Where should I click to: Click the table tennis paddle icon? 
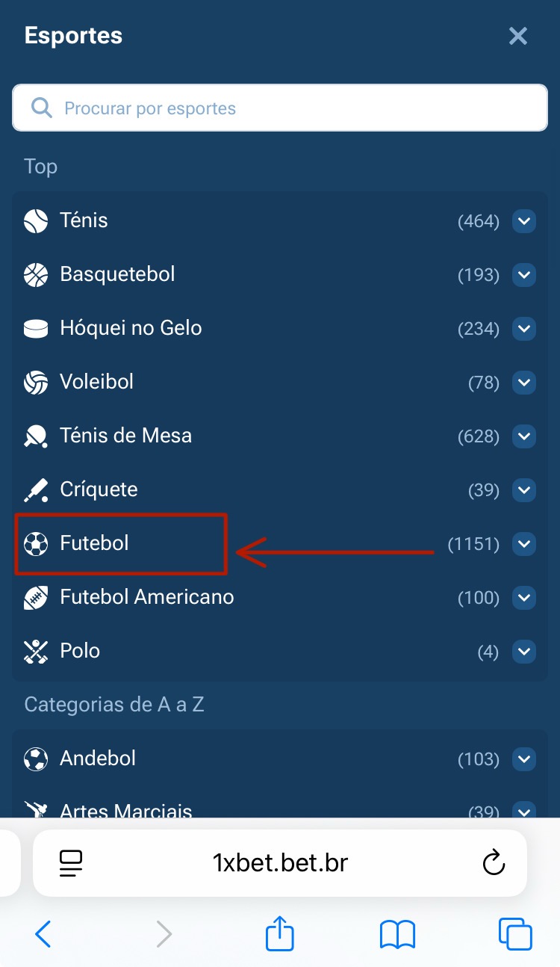pos(36,436)
